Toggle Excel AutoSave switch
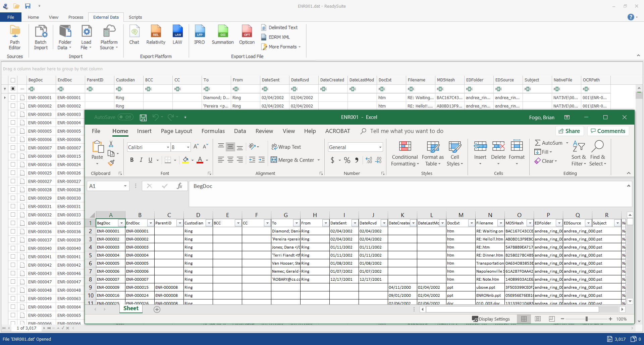 tap(126, 117)
